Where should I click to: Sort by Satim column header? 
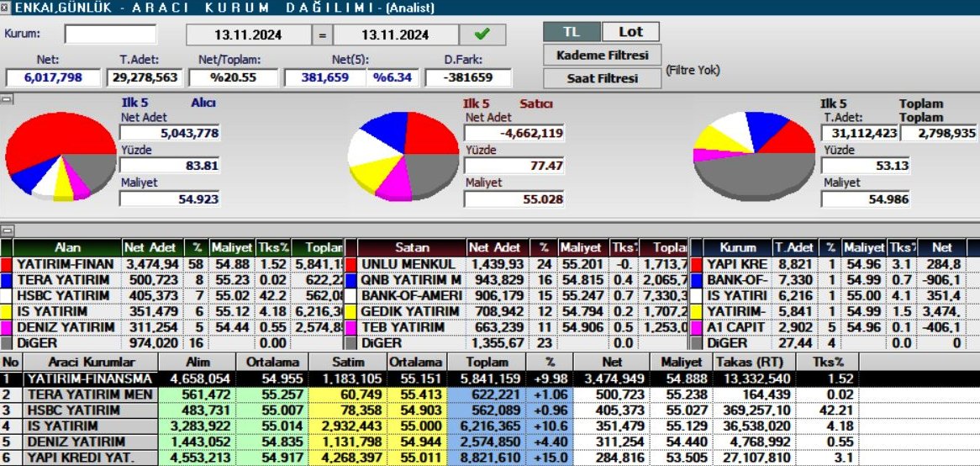click(348, 363)
